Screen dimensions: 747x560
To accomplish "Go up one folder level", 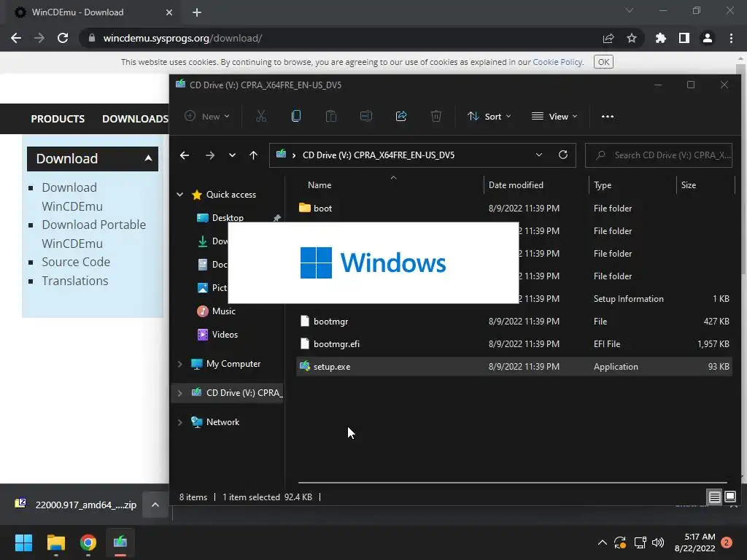I will coord(253,155).
